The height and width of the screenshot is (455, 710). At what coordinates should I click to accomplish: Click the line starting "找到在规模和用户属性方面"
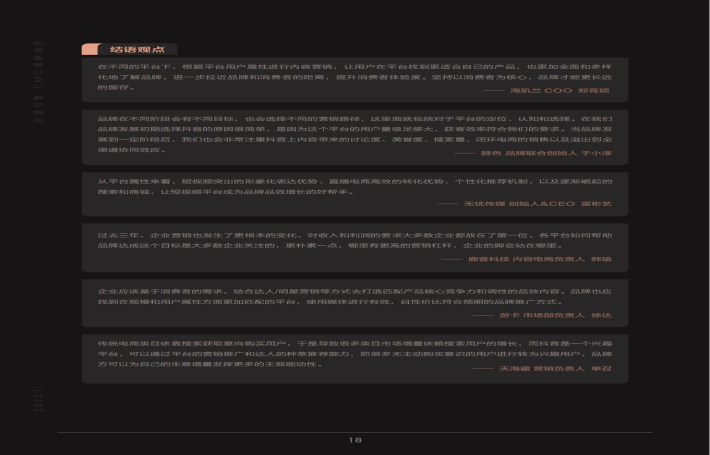pyautogui.click(x=331, y=302)
